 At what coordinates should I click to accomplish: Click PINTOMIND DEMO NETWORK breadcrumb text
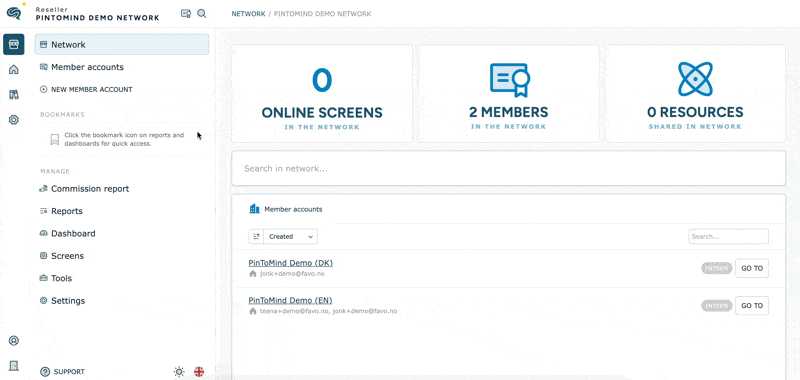point(322,14)
